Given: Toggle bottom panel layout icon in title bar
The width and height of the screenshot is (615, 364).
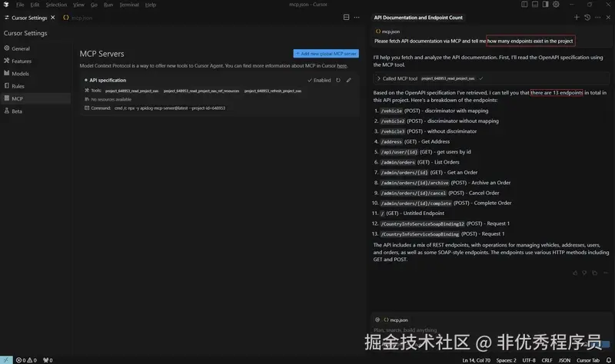Looking at the screenshot, I should pos(535,5).
